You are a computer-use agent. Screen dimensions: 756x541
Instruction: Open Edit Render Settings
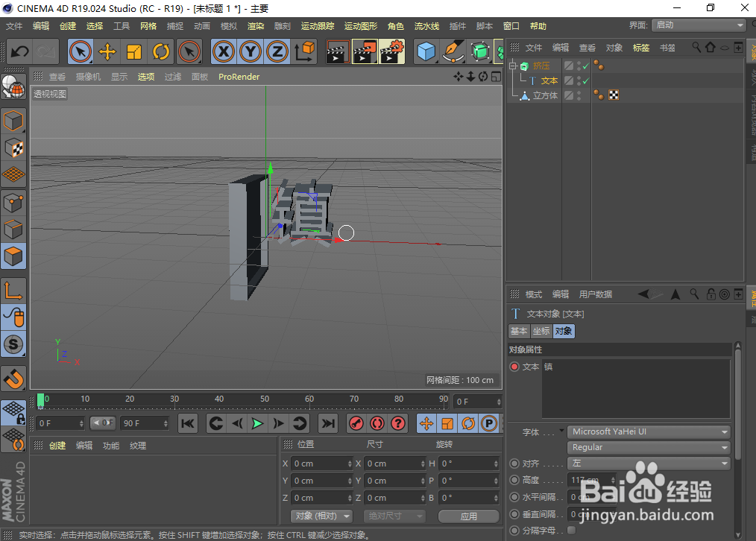[x=392, y=51]
